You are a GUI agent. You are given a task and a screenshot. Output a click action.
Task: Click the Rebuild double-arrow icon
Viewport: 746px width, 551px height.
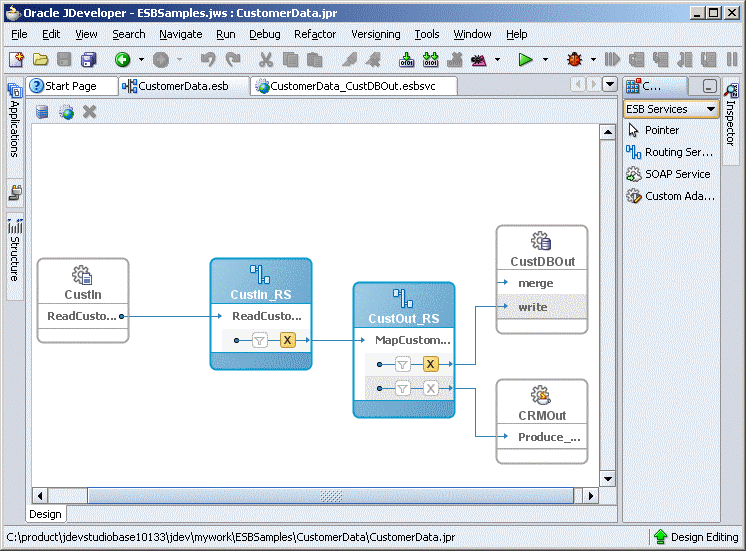pos(431,59)
